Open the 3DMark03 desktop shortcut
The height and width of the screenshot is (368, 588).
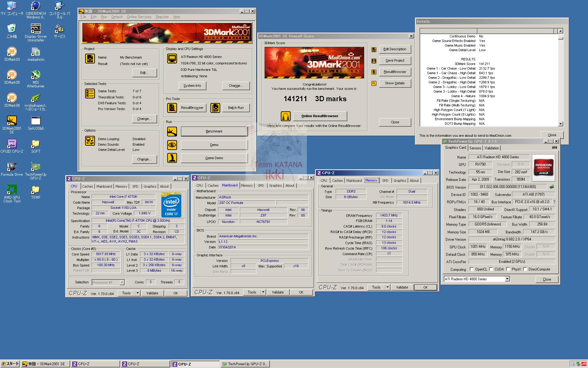12,54
